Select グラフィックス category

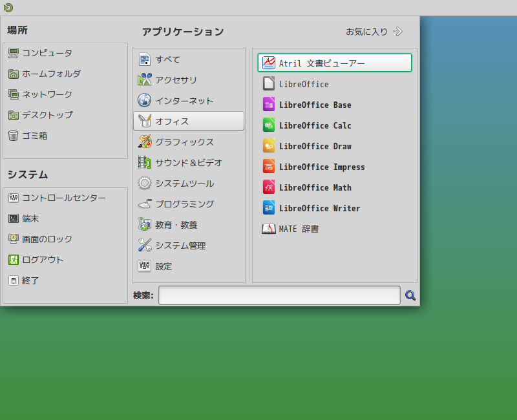[189, 142]
